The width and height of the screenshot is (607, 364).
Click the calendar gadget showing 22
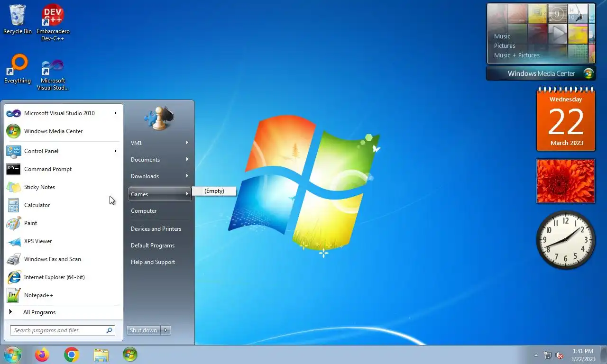pos(566,119)
